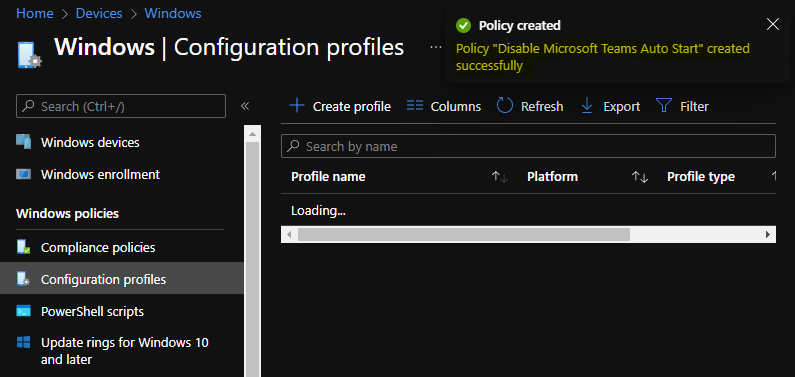Click the Windows configuration profiles page icon
Image resolution: width=795 pixels, height=377 pixels.
point(30,55)
